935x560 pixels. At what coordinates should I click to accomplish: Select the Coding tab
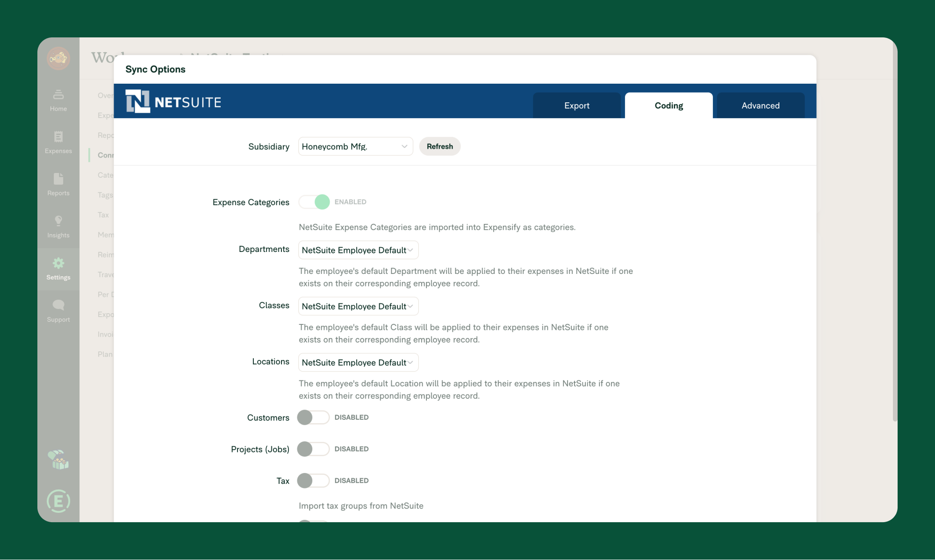[x=669, y=106]
